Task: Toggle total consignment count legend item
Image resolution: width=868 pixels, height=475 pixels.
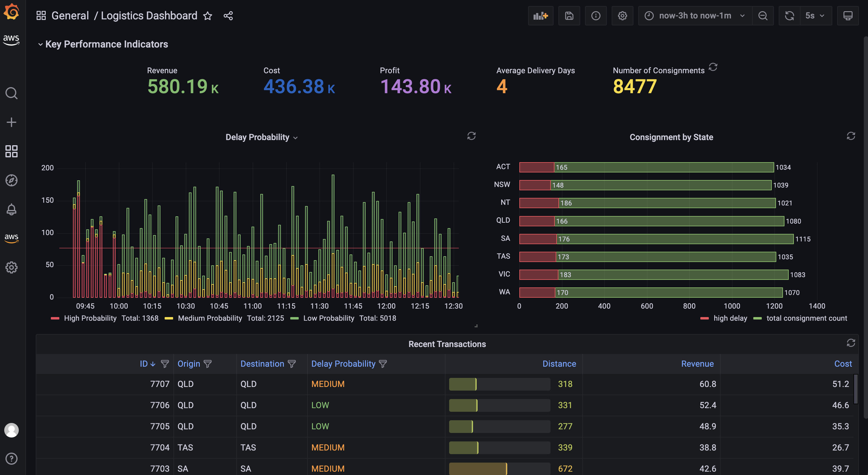Action: click(806, 318)
